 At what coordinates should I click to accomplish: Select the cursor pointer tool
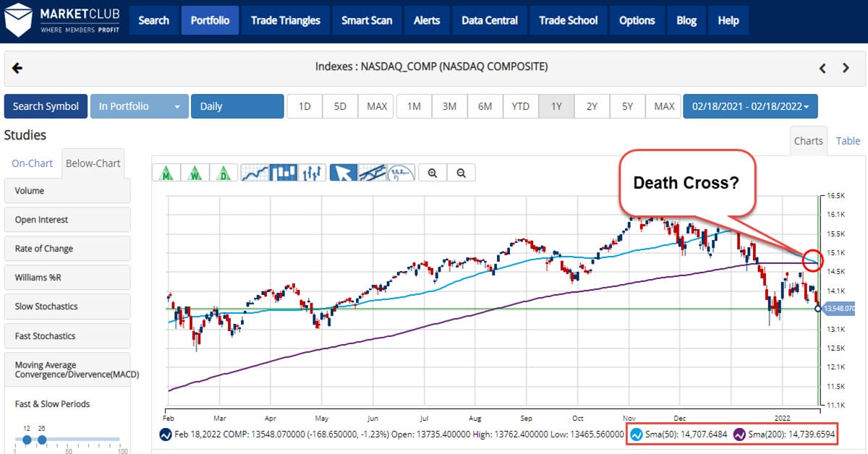(x=344, y=172)
